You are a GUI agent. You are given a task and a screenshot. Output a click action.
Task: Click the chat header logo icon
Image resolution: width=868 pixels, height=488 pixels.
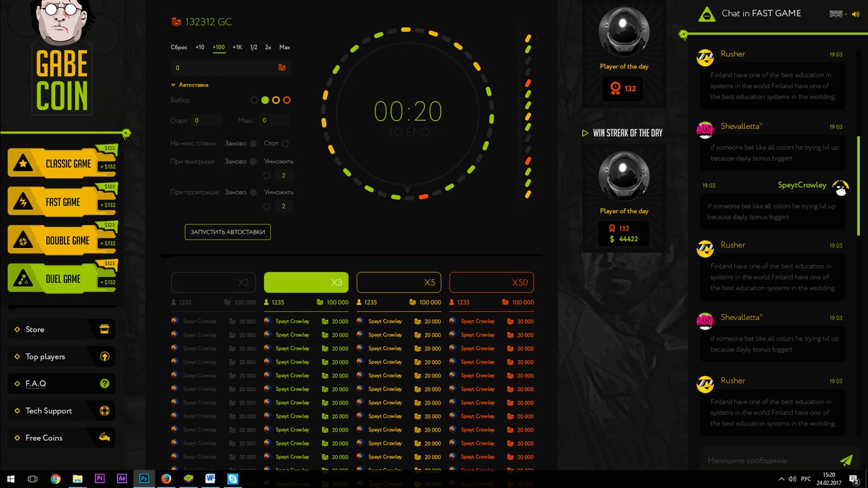point(707,14)
